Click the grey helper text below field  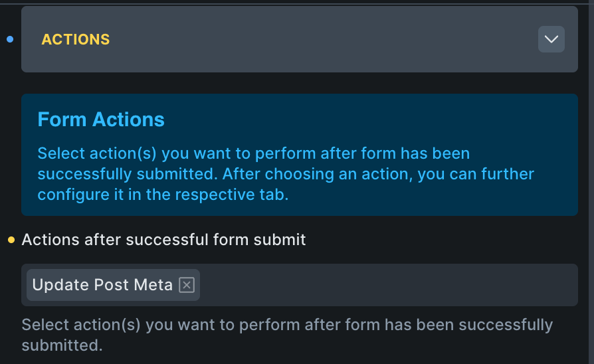[x=286, y=325]
